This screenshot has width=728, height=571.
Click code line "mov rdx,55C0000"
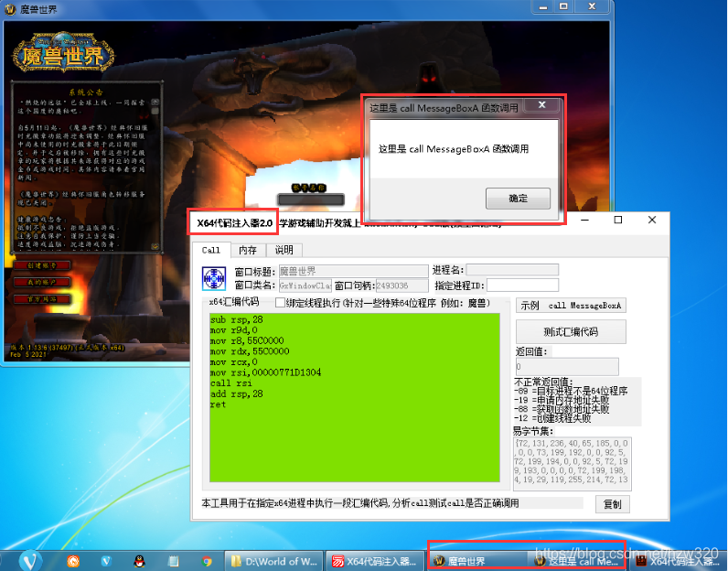(x=250, y=351)
